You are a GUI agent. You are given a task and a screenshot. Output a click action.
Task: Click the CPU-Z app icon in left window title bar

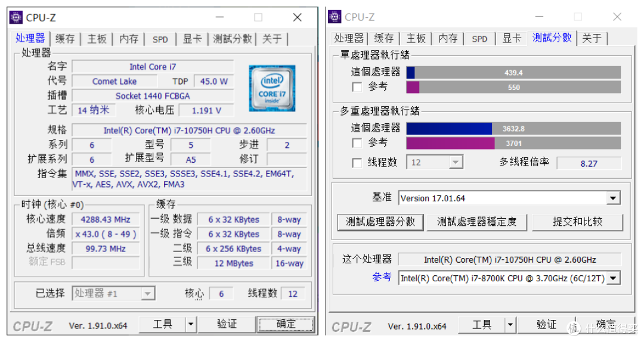point(16,18)
